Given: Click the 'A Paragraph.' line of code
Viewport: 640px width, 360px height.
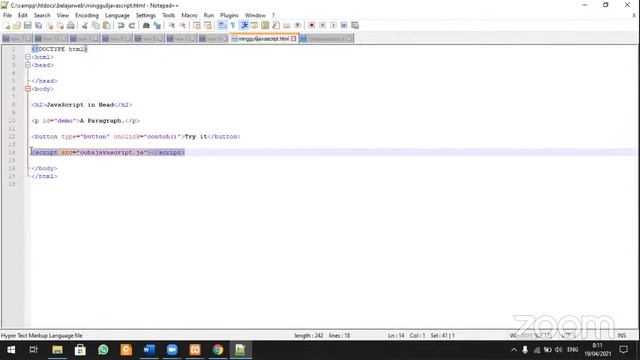Looking at the screenshot, I should (x=86, y=121).
